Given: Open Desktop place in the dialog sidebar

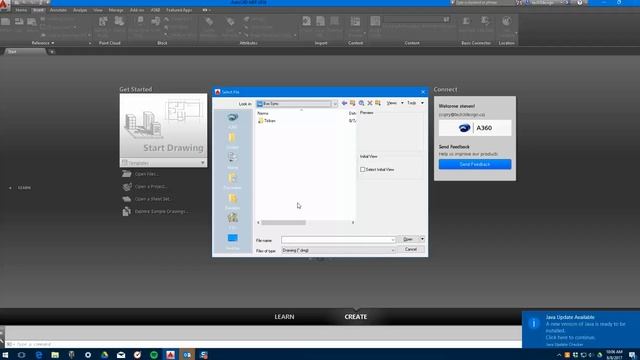Looking at the screenshot, I should pyautogui.click(x=232, y=240).
